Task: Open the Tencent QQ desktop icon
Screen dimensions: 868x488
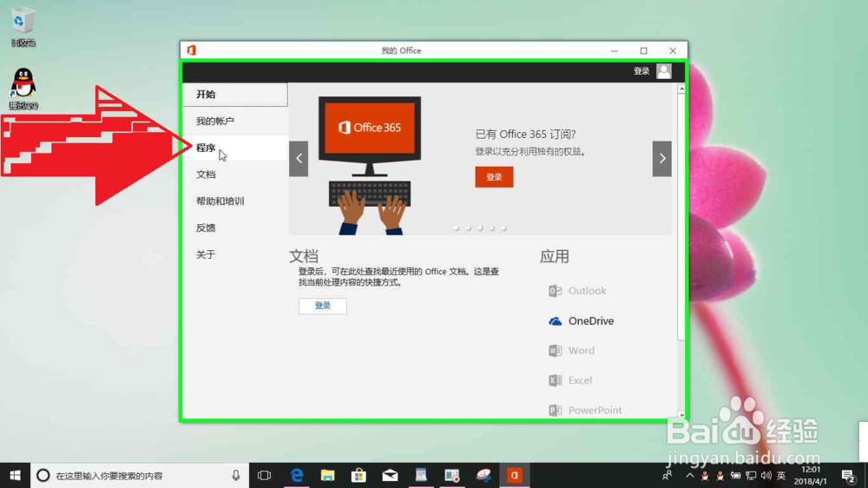Action: click(x=23, y=89)
